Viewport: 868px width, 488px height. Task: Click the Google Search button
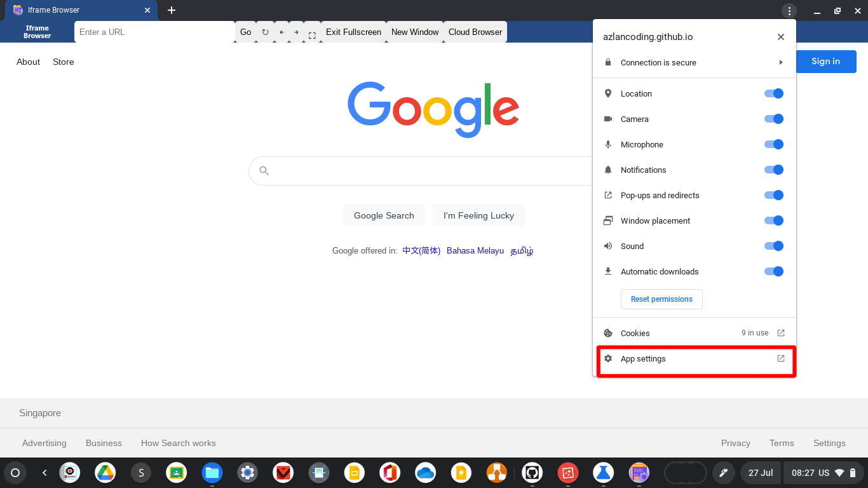point(384,215)
